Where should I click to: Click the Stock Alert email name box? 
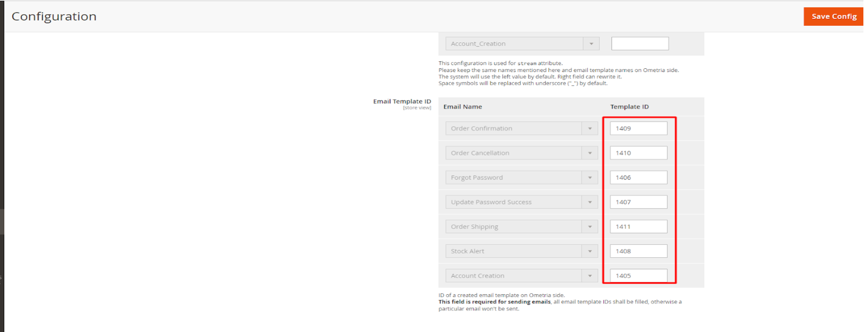[522, 251]
